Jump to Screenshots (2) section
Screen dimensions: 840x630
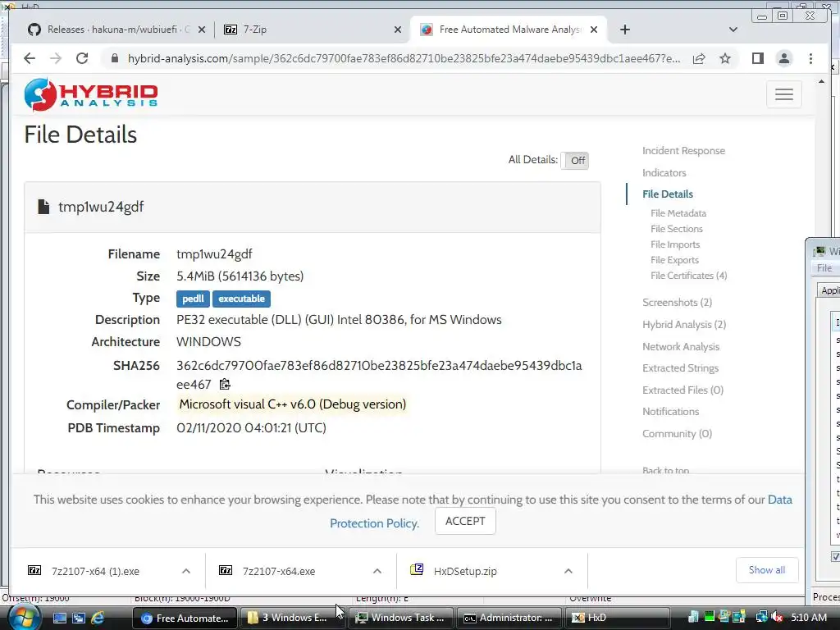677,302
